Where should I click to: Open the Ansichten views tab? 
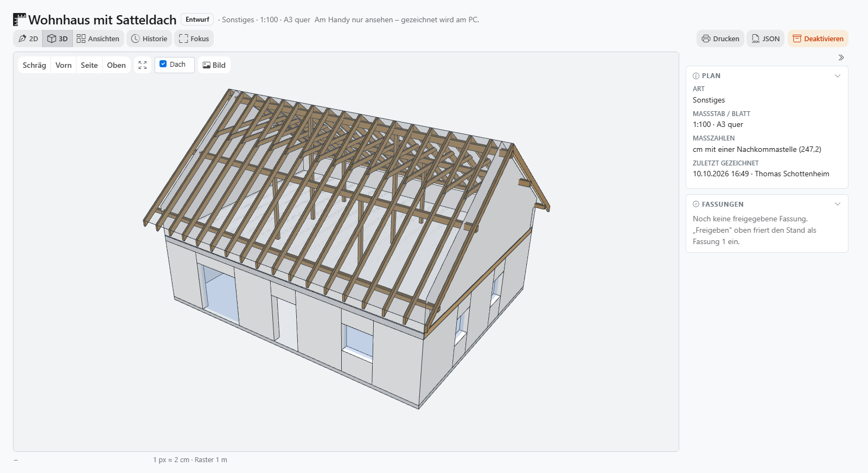pos(98,39)
